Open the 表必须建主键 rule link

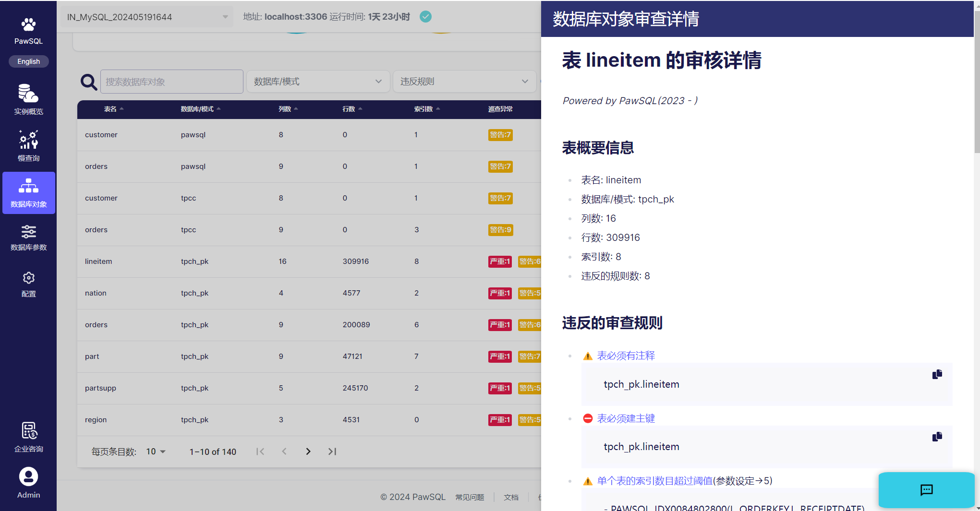click(626, 418)
